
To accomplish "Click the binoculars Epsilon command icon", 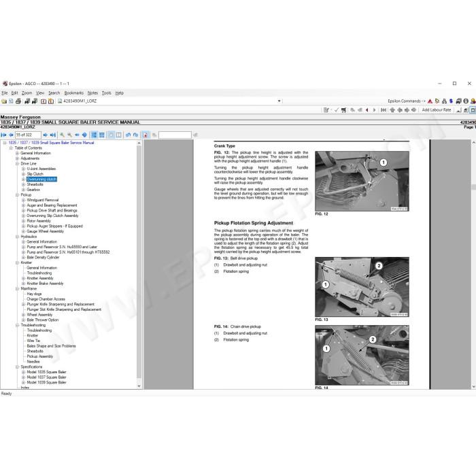I will click(459, 101).
